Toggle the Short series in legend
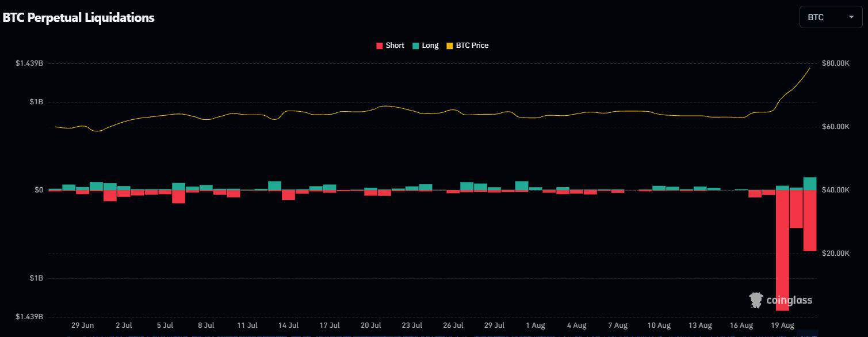This screenshot has height=337, width=868. [x=390, y=46]
